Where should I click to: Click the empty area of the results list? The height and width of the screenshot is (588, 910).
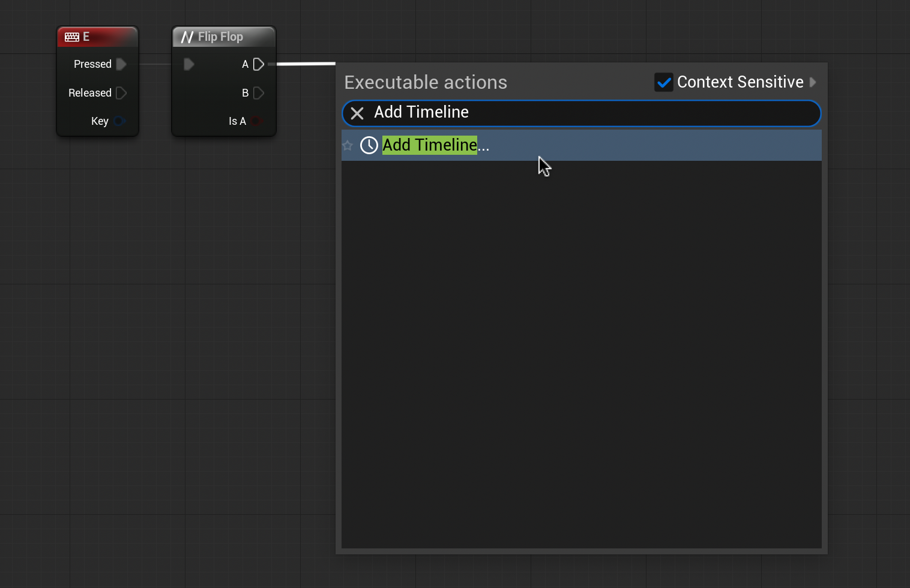(x=581, y=354)
